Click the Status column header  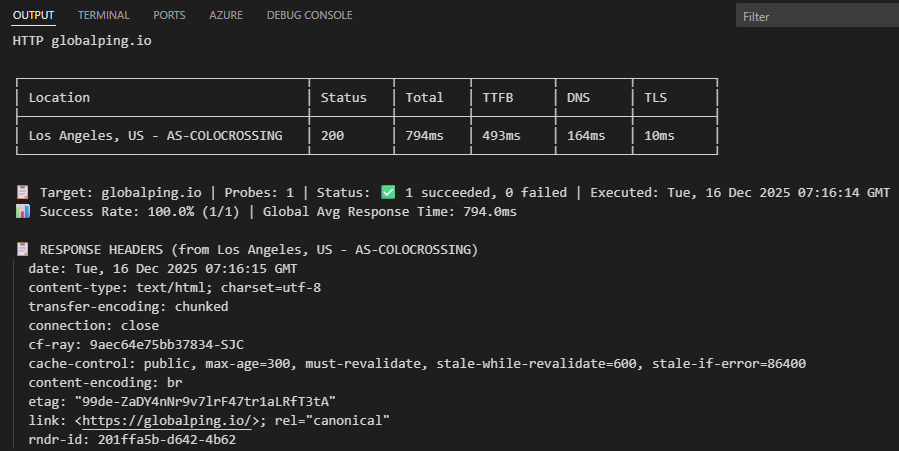[343, 97]
